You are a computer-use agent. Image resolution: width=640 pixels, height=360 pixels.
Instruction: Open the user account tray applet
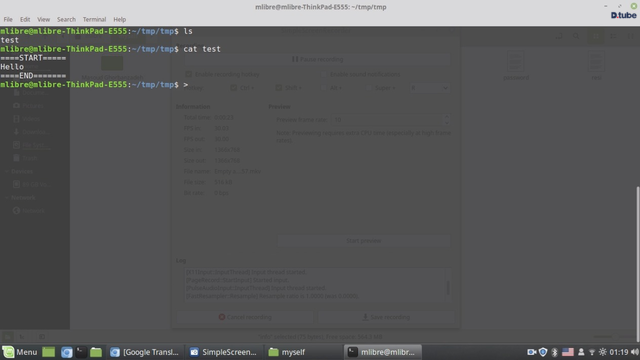pyautogui.click(x=581, y=352)
